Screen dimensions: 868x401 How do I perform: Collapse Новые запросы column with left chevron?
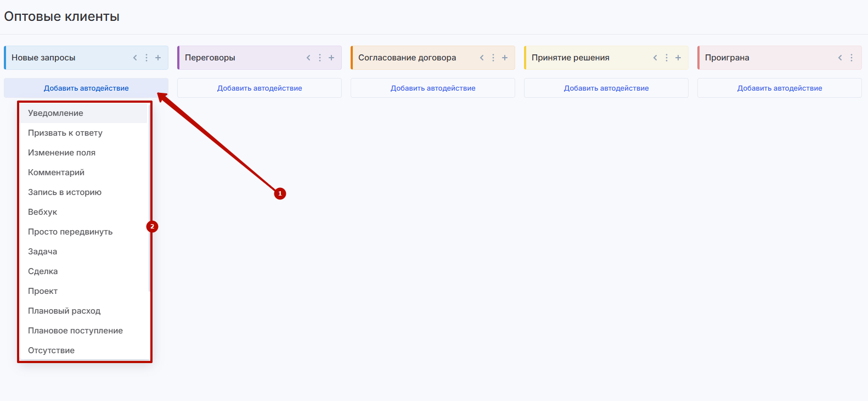135,58
